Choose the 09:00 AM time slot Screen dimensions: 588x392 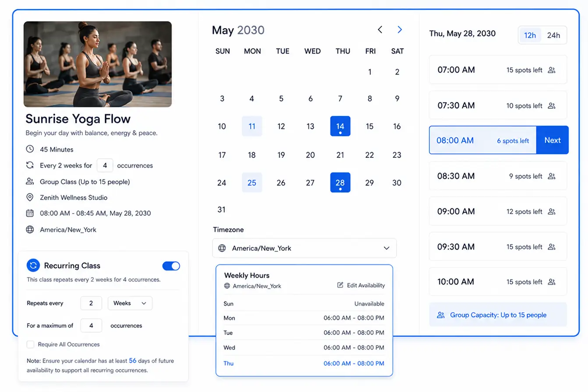[x=498, y=211]
